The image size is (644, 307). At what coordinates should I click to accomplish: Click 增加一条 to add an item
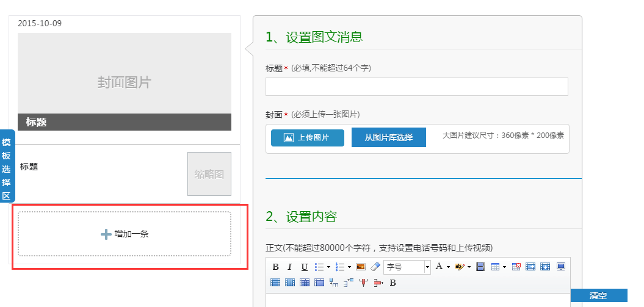tap(125, 234)
